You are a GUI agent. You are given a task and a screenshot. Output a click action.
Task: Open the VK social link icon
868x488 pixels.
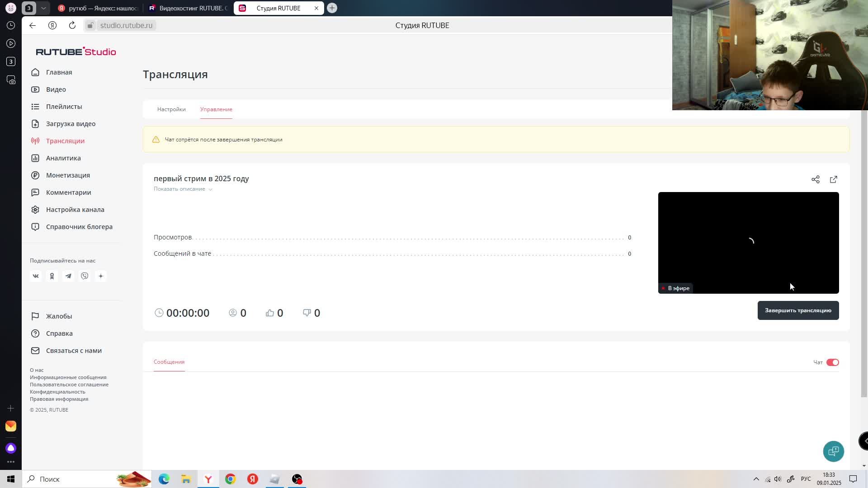[36, 276]
